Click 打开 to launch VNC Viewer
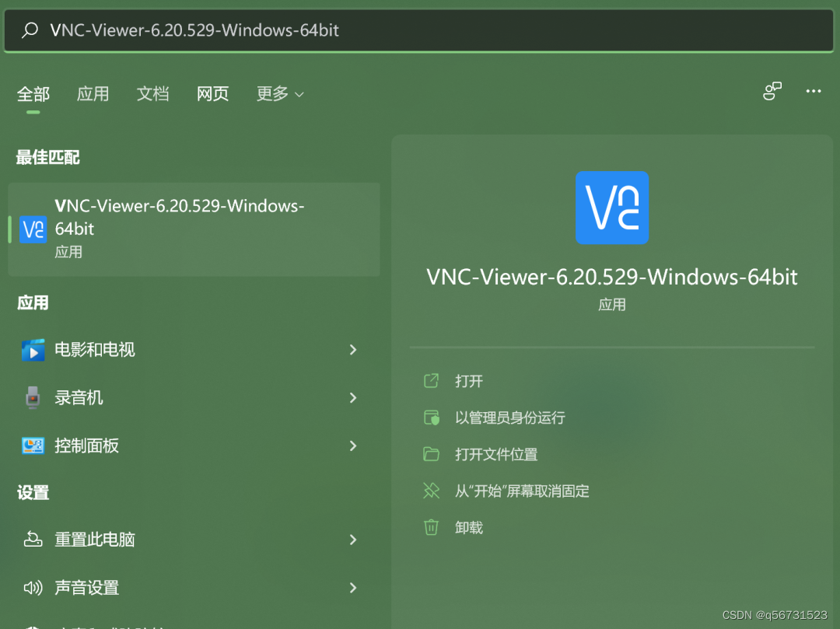The width and height of the screenshot is (840, 629). point(469,381)
